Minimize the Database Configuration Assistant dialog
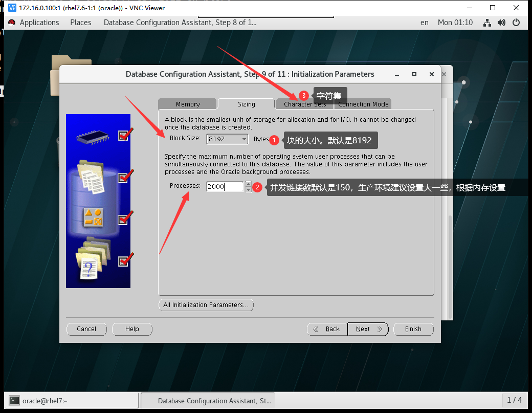 click(396, 74)
